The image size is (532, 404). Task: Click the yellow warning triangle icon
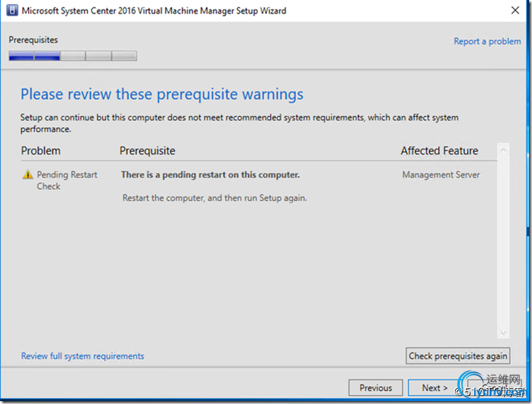[28, 175]
